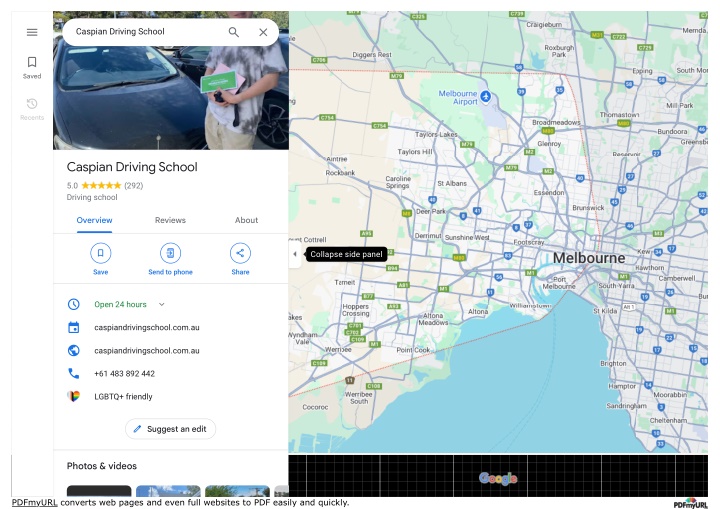Click the Google logo below the map
The width and height of the screenshot is (720, 509).
click(x=498, y=478)
